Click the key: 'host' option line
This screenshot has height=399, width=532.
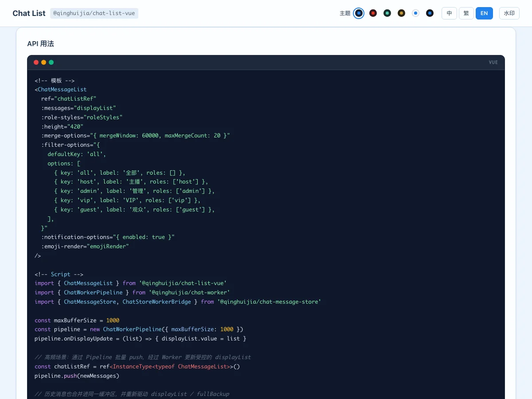pyautogui.click(x=131, y=182)
